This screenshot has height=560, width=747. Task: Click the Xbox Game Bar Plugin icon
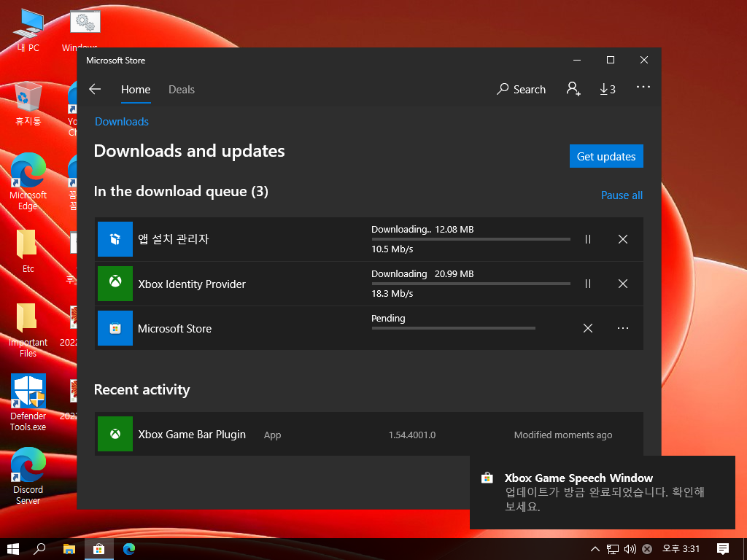[x=115, y=434]
